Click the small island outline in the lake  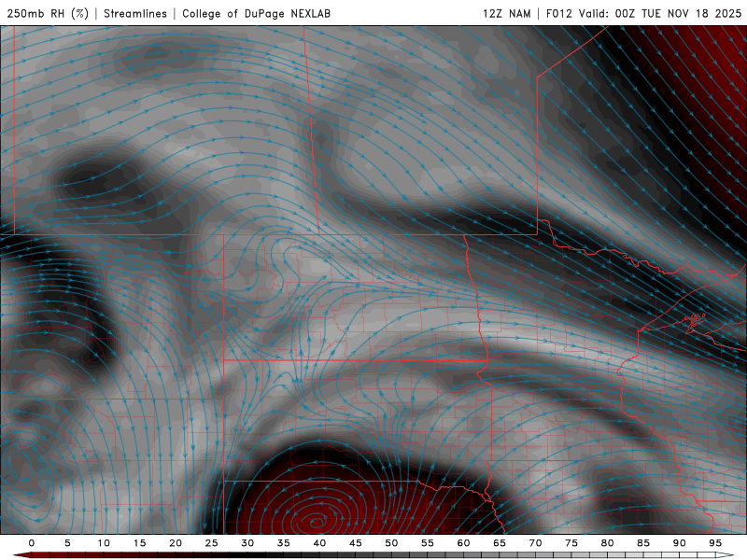[695, 319]
